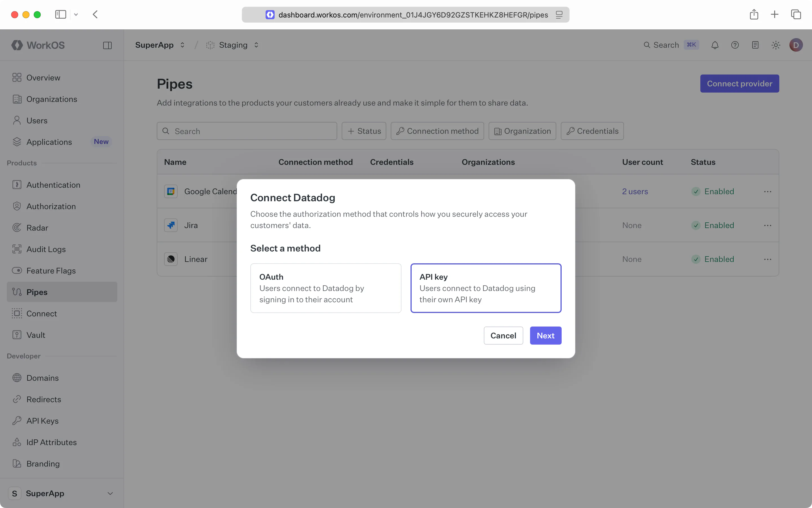812x508 pixels.
Task: Open Vault in sidebar
Action: pyautogui.click(x=62, y=335)
